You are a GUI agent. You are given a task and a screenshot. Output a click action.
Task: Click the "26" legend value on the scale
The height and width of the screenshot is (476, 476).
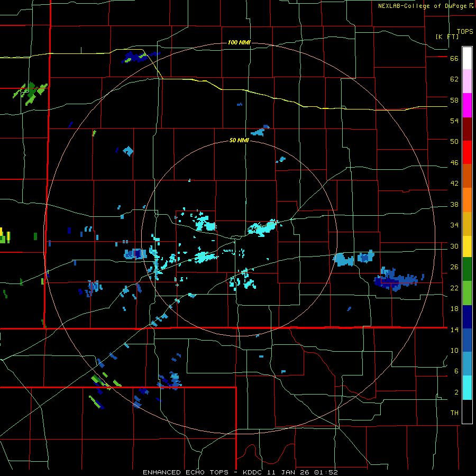[x=454, y=267]
